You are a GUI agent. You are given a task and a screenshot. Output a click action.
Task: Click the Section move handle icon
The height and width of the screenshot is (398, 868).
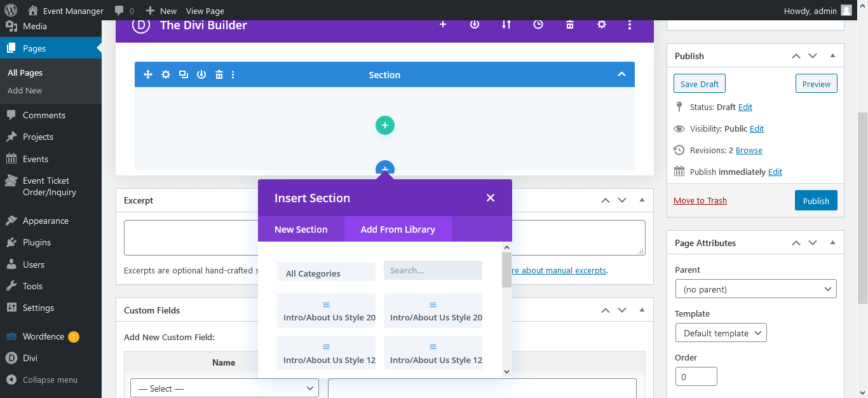[x=148, y=74]
